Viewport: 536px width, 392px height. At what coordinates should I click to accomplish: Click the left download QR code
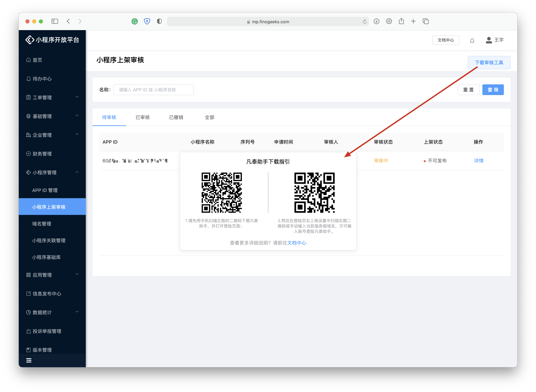[222, 192]
